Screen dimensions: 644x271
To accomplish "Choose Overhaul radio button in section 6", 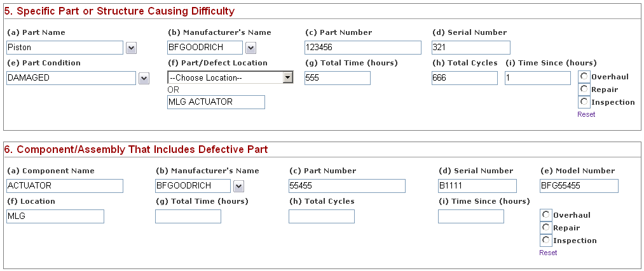I will [545, 215].
